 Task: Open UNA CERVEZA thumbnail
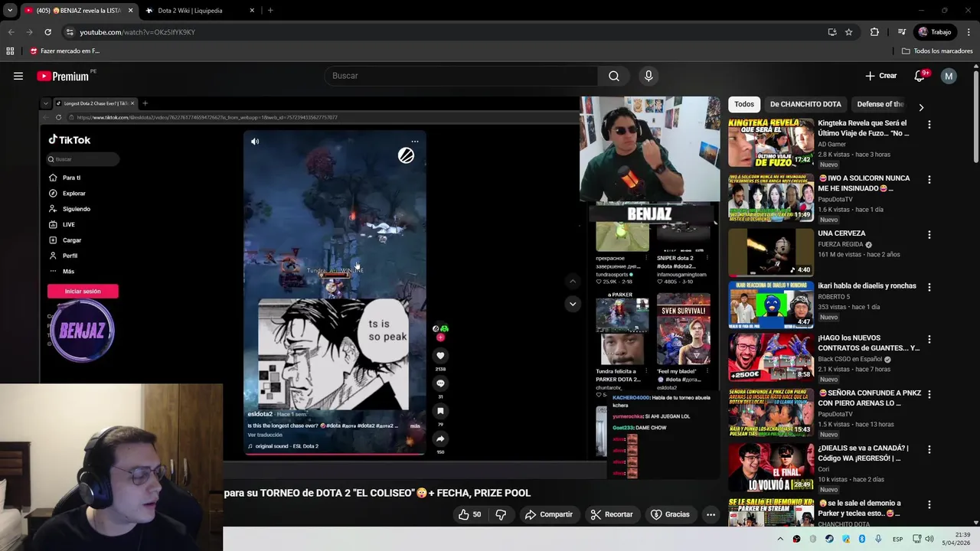(771, 253)
